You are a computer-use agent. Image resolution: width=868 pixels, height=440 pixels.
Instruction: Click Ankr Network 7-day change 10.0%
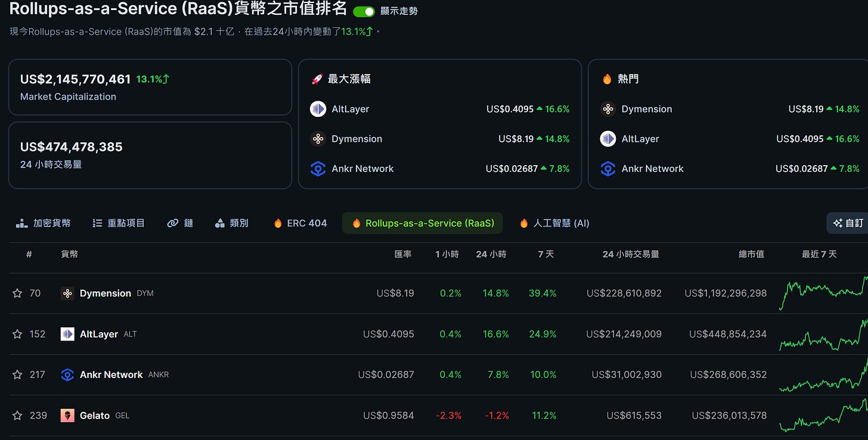(x=543, y=374)
